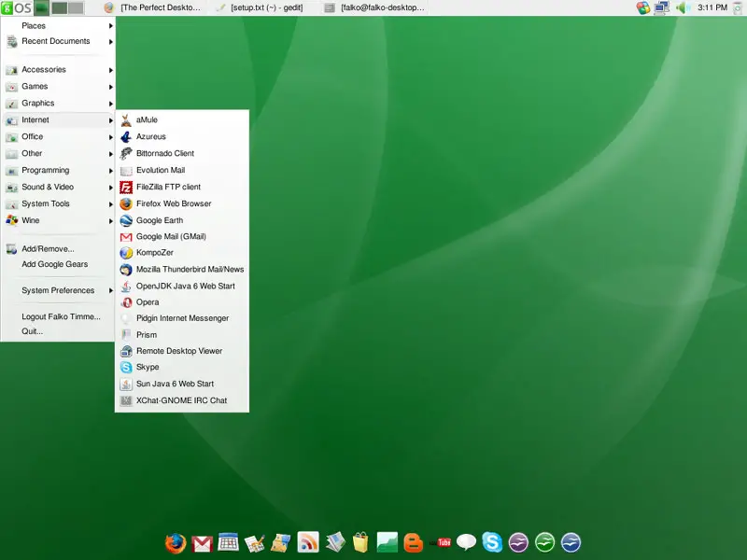Expand the Graphics category
This screenshot has height=560, width=747.
58,104
